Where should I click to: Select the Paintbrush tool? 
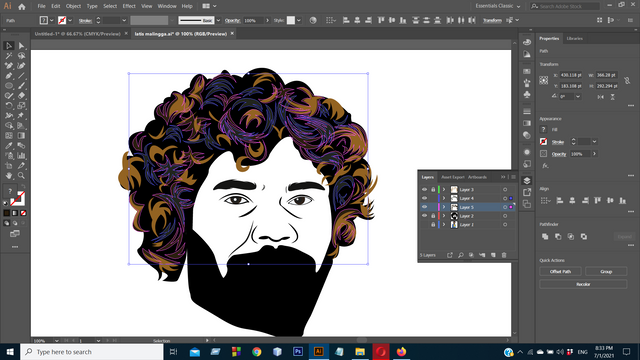point(21,86)
